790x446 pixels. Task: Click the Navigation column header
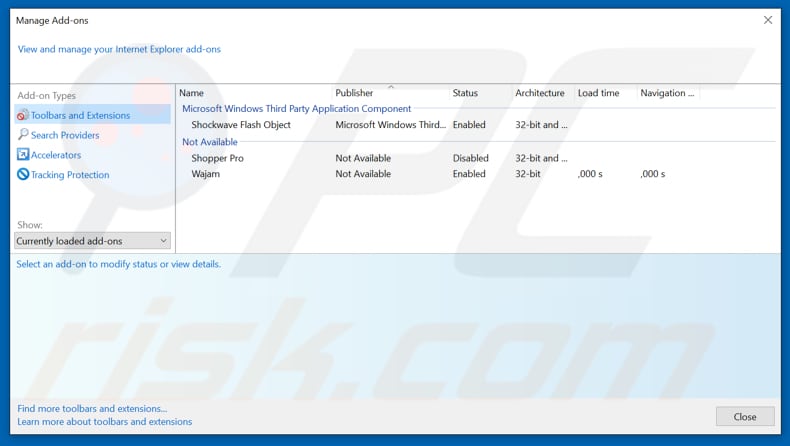[668, 93]
